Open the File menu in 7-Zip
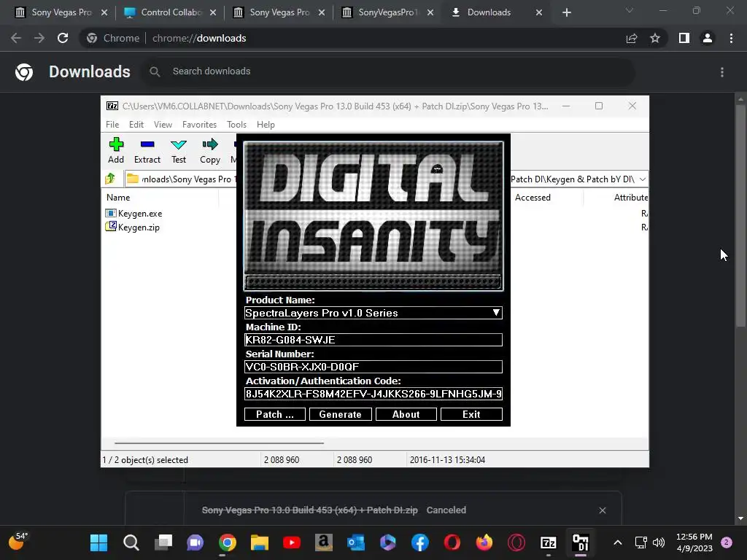747x560 pixels. click(112, 124)
